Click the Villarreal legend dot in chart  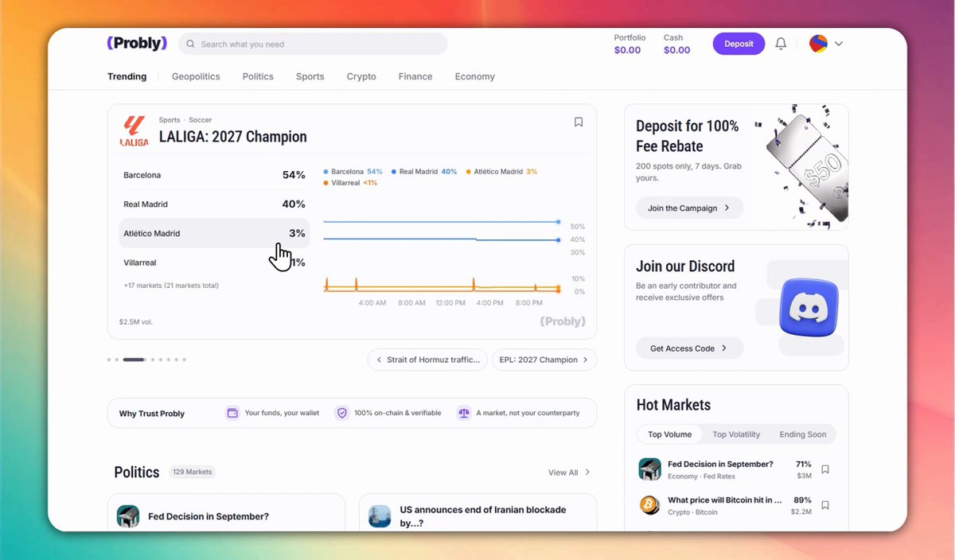[326, 183]
